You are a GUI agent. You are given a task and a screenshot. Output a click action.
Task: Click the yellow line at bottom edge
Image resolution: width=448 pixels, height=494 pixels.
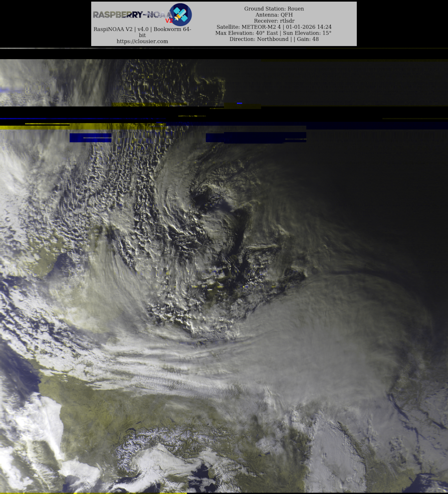93,493
